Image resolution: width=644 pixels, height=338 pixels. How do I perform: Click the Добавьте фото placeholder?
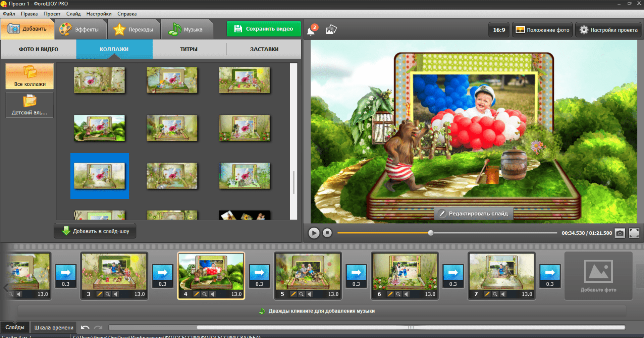(598, 276)
